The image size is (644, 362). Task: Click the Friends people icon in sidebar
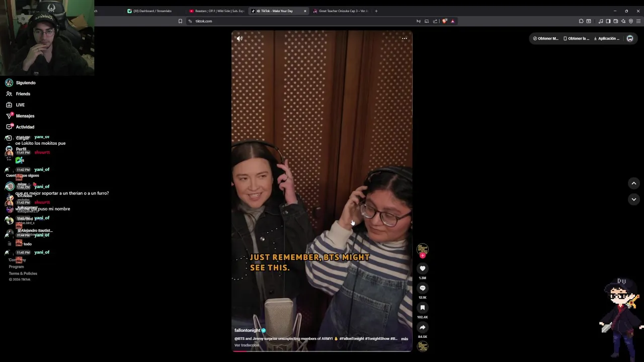pos(9,94)
